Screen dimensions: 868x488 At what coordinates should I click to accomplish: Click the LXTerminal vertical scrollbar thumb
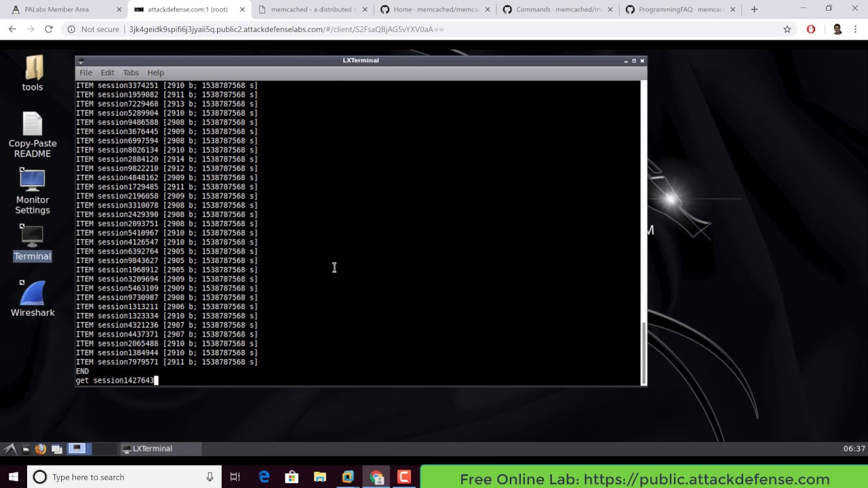tap(644, 352)
